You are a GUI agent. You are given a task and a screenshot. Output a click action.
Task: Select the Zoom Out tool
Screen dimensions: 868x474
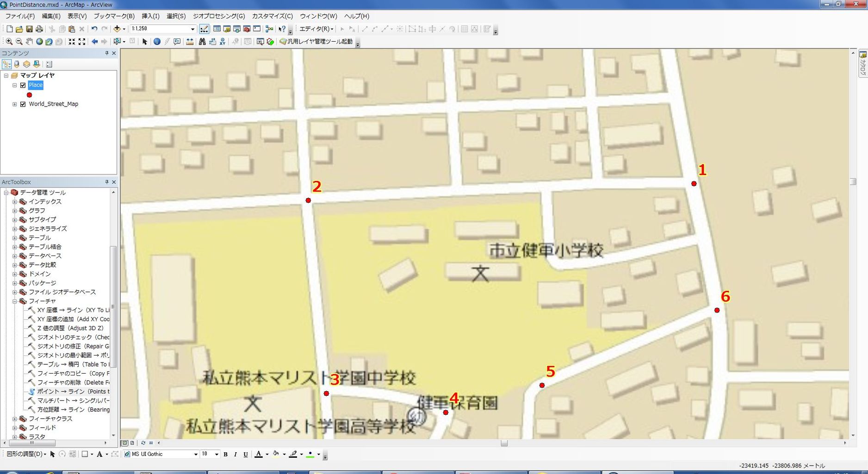click(19, 42)
